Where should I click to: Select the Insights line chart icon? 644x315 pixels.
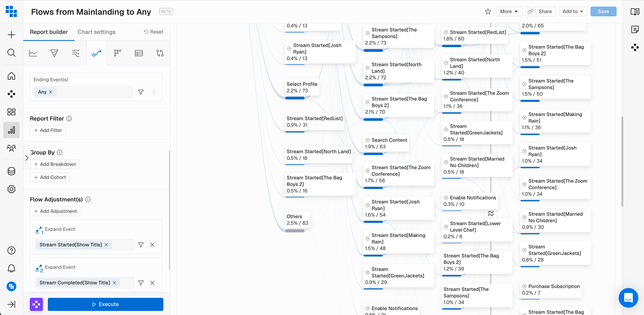(x=33, y=53)
